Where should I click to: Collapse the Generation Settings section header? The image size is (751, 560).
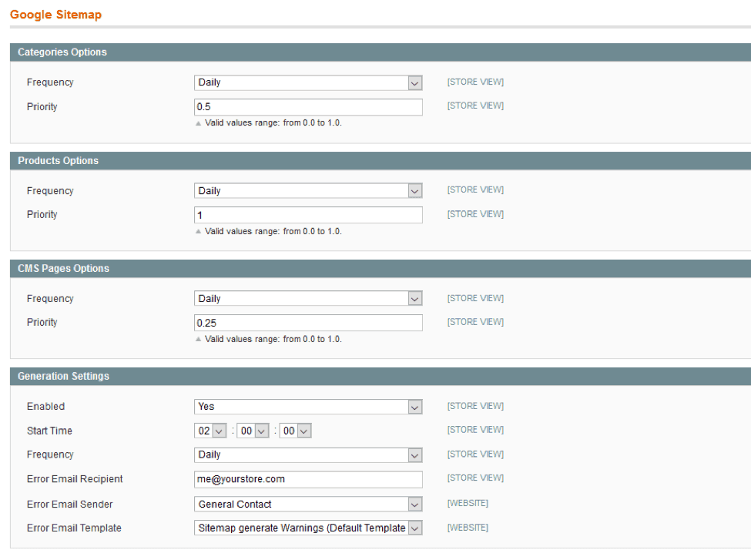[381, 376]
